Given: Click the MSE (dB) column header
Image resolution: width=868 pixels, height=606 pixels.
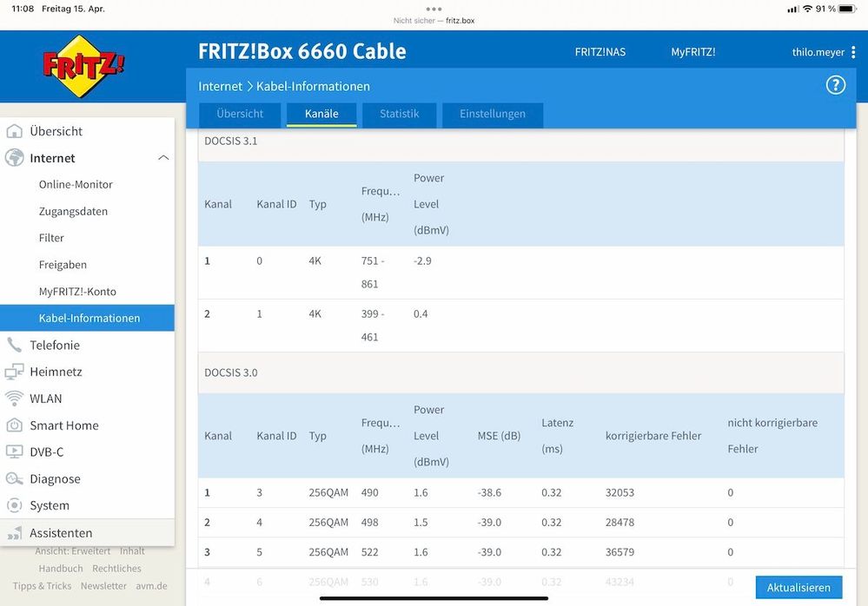Looking at the screenshot, I should pos(499,436).
